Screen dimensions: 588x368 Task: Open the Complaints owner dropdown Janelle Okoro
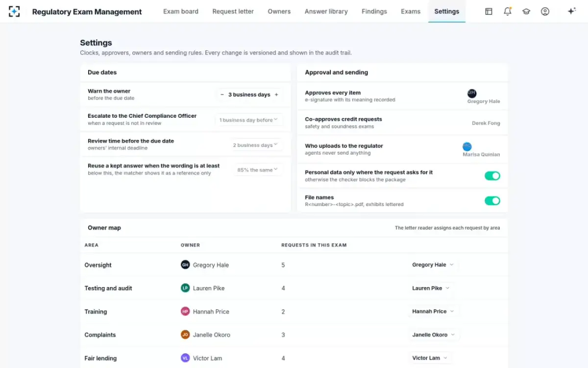tap(434, 335)
